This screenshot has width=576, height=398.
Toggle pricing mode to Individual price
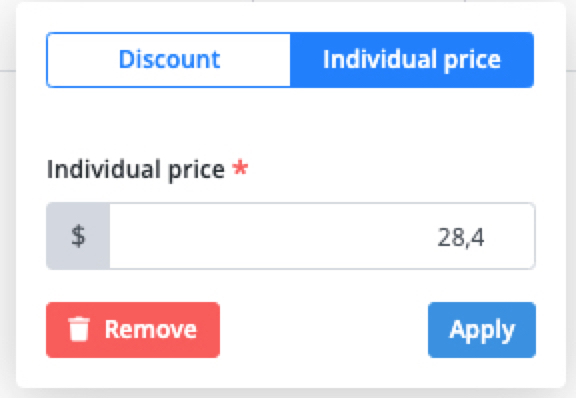tap(412, 60)
